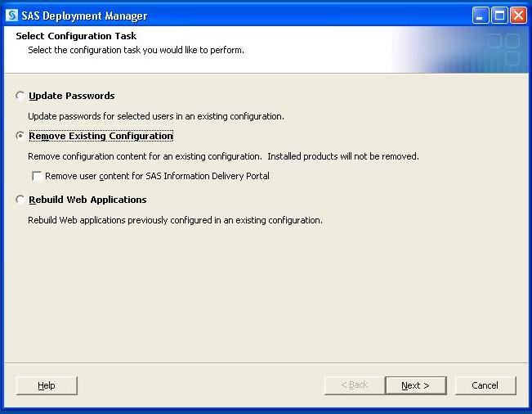Click the SAS Deployment Manager title bar icon
This screenshot has height=414, width=532.
tap(11, 16)
